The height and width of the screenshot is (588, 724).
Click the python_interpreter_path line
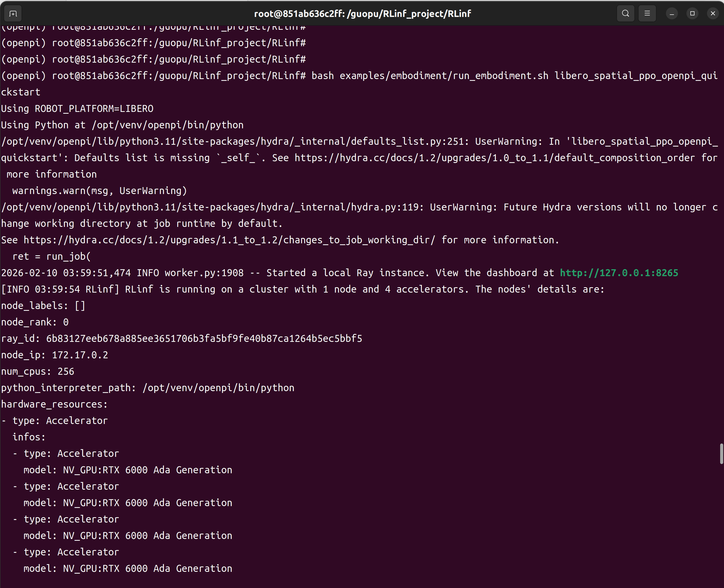[x=148, y=388]
